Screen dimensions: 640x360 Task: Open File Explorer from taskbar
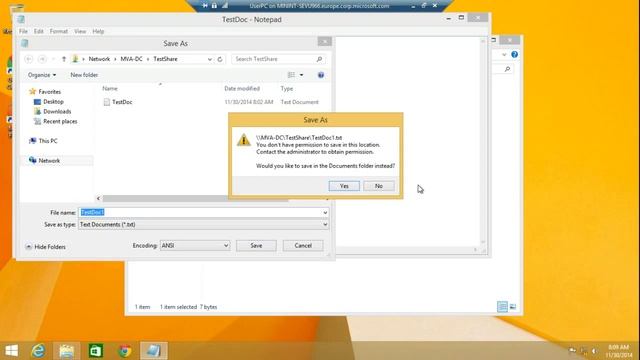tap(67, 351)
